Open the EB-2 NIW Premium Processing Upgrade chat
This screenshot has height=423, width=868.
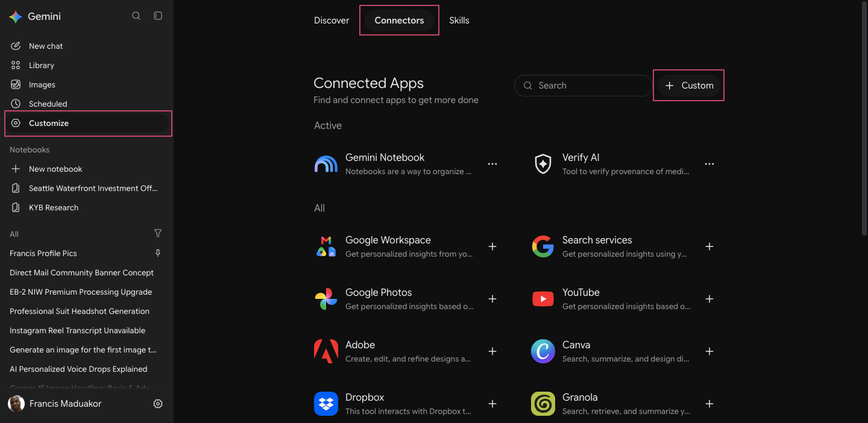point(87,292)
